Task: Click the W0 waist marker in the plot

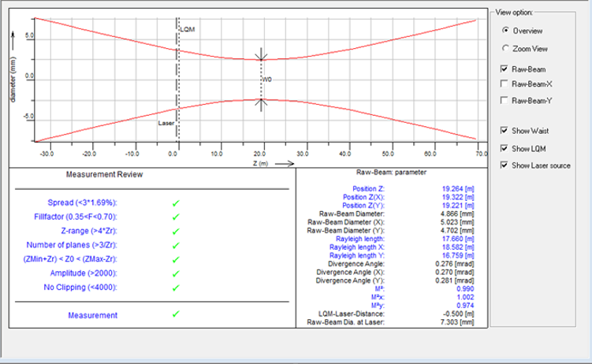Action: click(x=266, y=80)
